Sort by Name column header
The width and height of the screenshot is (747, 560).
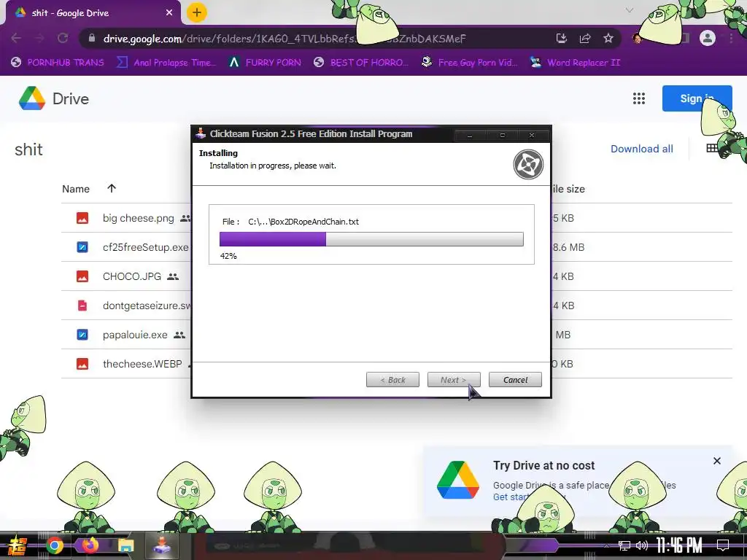pos(76,189)
